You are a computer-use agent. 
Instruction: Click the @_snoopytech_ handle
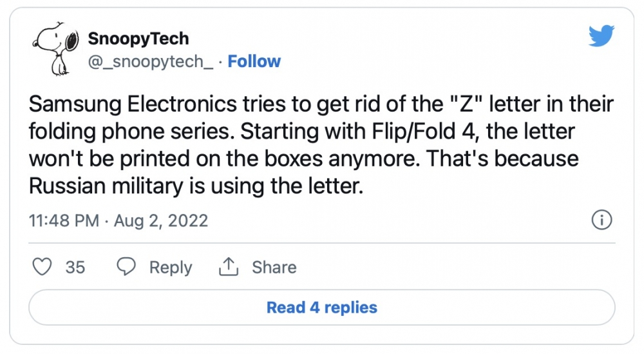coord(150,61)
